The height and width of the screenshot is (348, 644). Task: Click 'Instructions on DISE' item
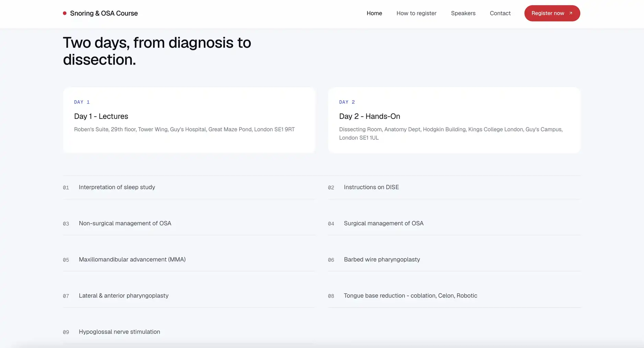click(454, 187)
